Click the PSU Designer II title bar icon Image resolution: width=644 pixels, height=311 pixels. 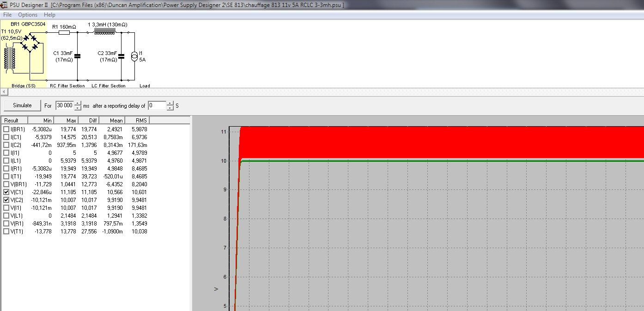click(x=4, y=5)
